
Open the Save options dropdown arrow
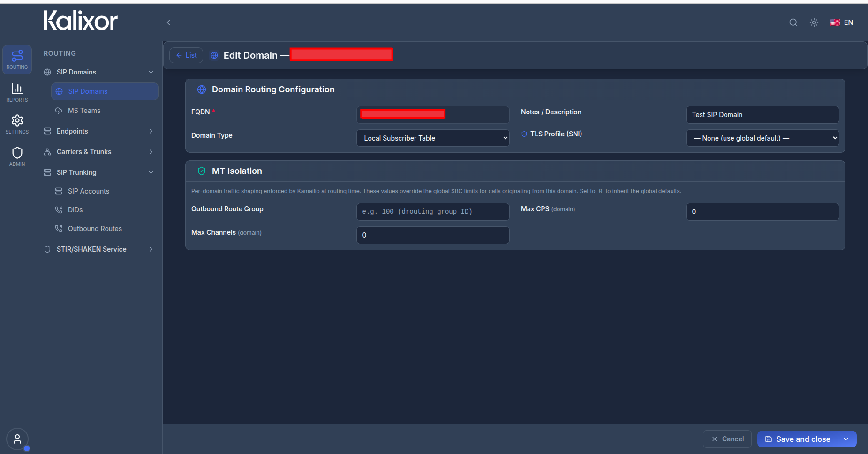point(847,439)
